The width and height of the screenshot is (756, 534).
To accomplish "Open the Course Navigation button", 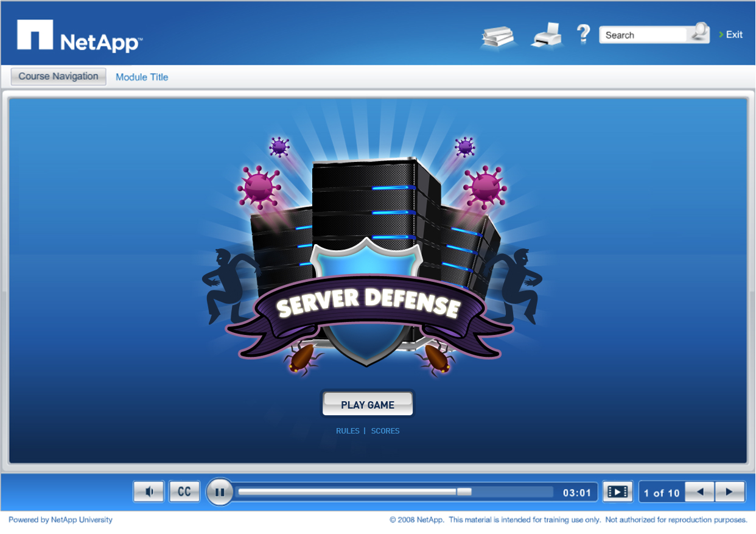I will point(58,77).
